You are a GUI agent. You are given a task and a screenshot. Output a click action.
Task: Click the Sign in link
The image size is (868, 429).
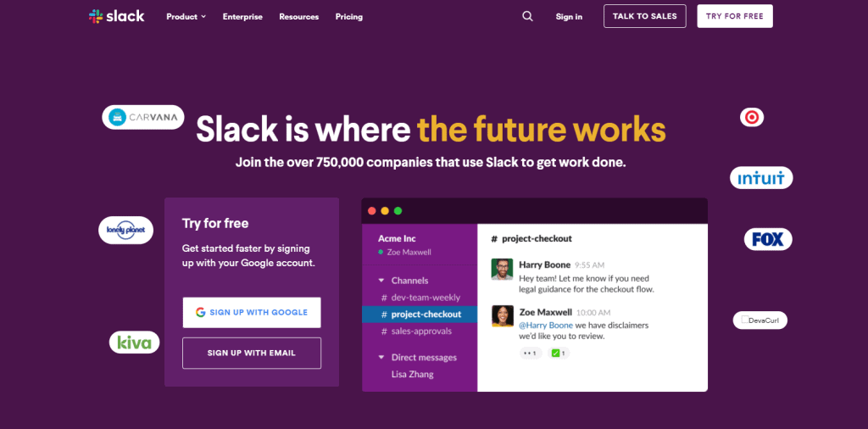pyautogui.click(x=569, y=17)
